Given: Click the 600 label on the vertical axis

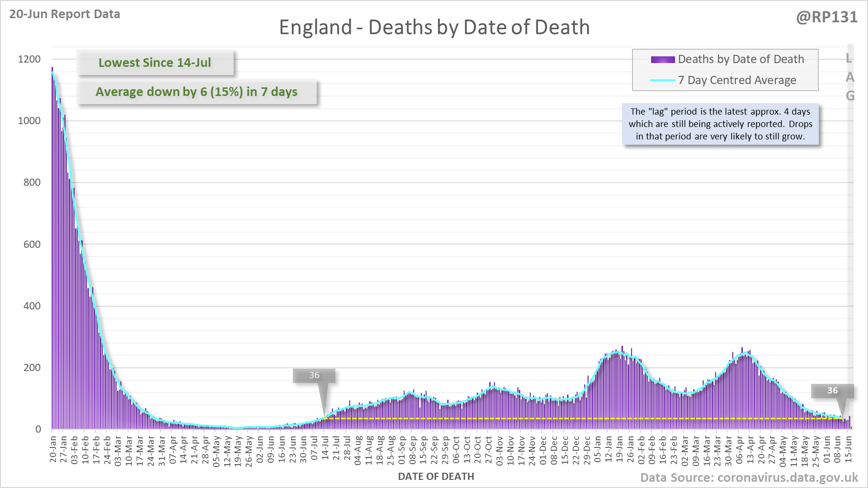Looking at the screenshot, I should click(x=32, y=244).
